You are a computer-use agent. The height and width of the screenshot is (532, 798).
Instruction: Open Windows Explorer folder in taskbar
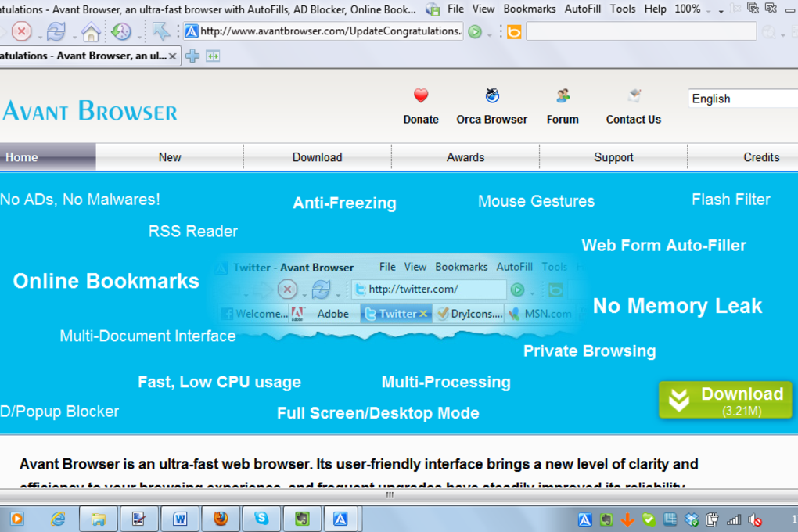pos(99,519)
